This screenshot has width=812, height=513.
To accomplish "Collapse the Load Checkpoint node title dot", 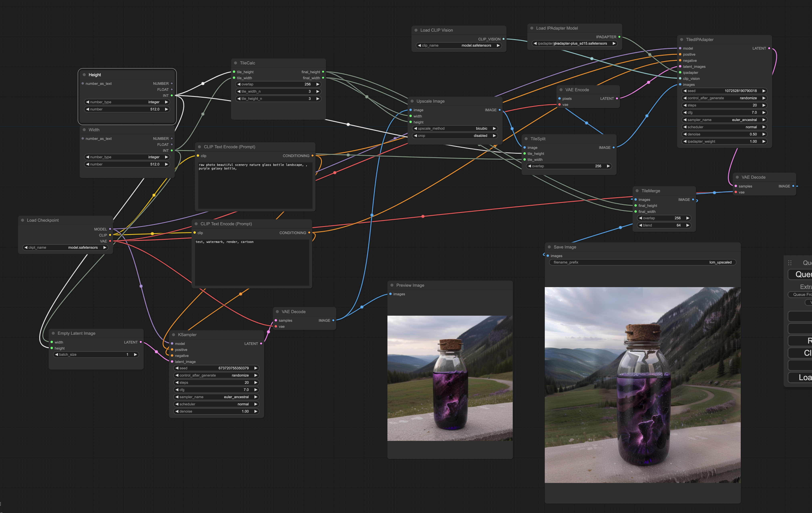I will 23,220.
